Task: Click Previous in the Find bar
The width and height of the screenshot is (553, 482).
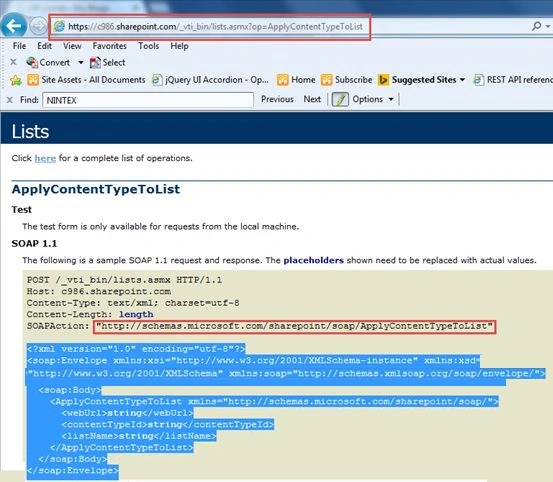Action: tap(277, 99)
